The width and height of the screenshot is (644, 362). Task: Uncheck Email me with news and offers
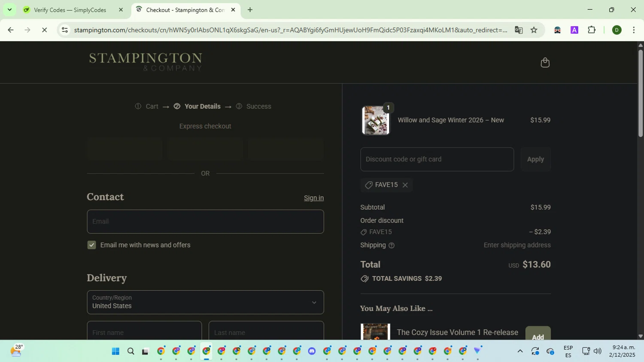(x=91, y=245)
